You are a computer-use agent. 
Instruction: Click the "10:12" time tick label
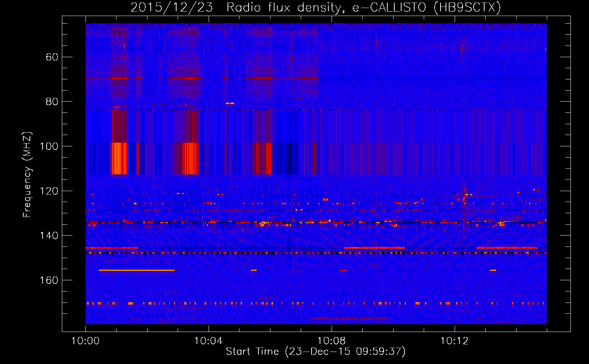pos(455,341)
